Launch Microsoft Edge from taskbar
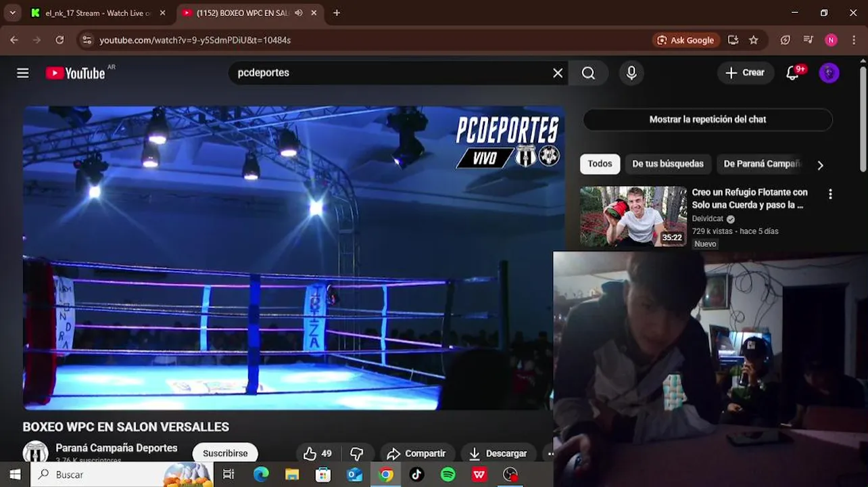The image size is (868, 487). [x=260, y=474]
